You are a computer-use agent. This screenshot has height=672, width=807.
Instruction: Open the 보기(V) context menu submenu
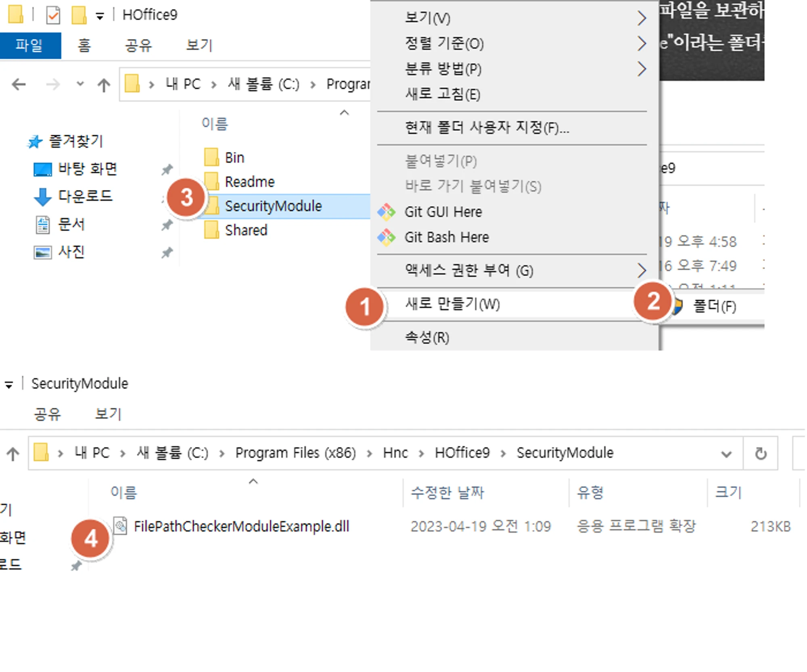pyautogui.click(x=514, y=18)
